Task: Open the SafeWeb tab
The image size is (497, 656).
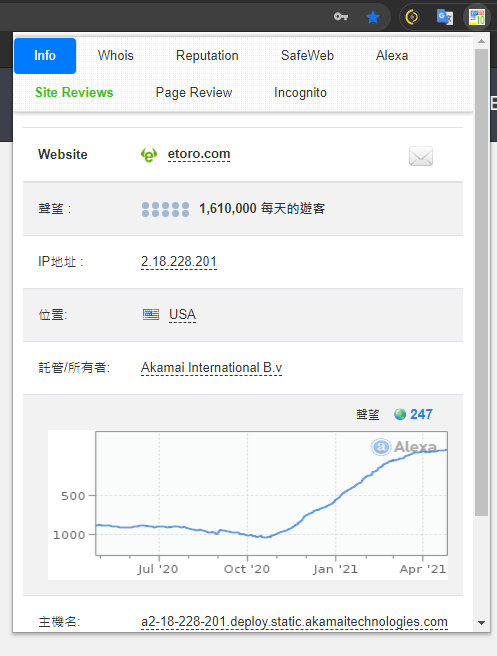Action: coord(307,56)
